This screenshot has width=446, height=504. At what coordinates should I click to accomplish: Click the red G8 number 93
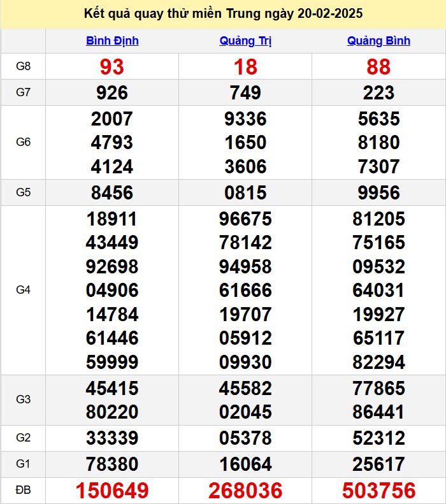[112, 67]
